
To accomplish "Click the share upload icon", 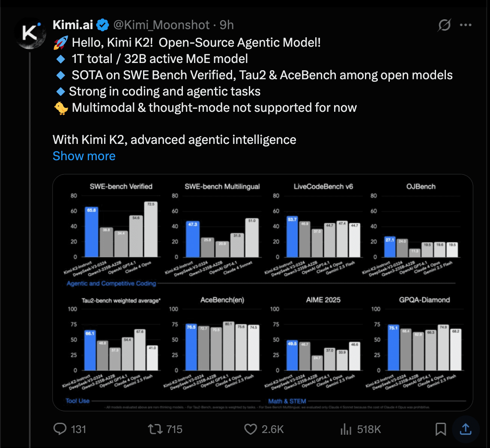I will click(466, 429).
